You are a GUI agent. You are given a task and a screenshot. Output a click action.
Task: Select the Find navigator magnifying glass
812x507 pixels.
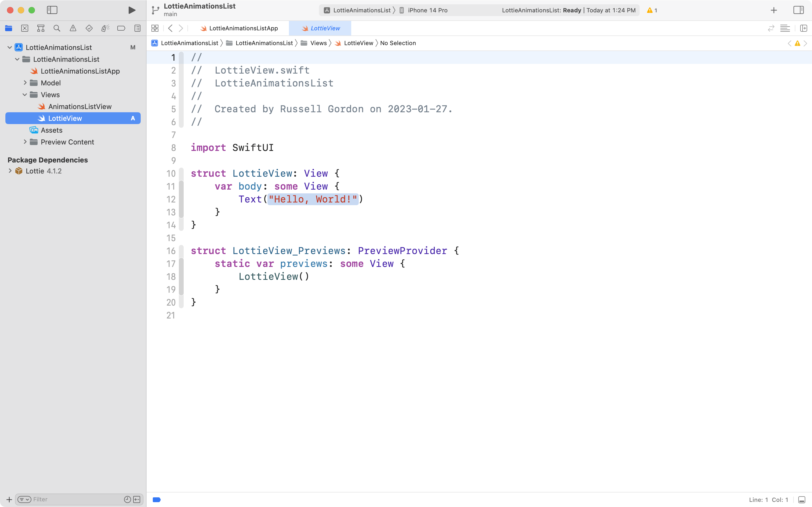[57, 28]
